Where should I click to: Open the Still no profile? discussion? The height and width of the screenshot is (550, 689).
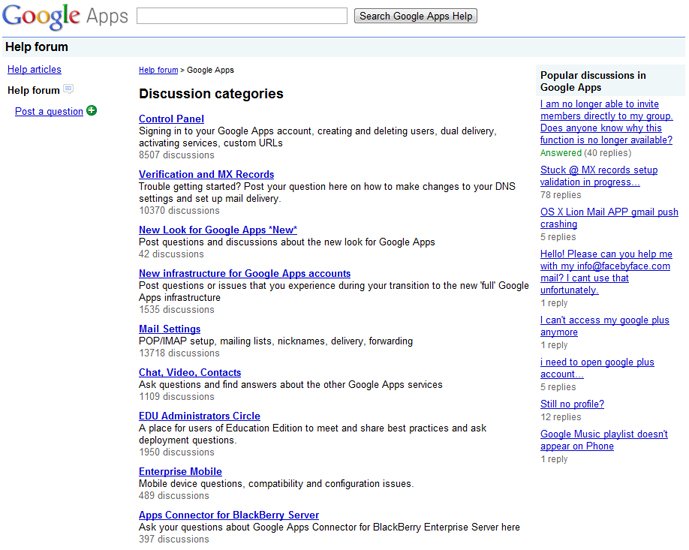coord(572,404)
